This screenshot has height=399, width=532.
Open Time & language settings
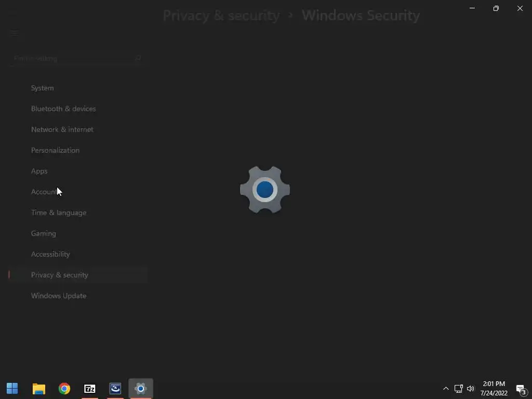click(59, 212)
